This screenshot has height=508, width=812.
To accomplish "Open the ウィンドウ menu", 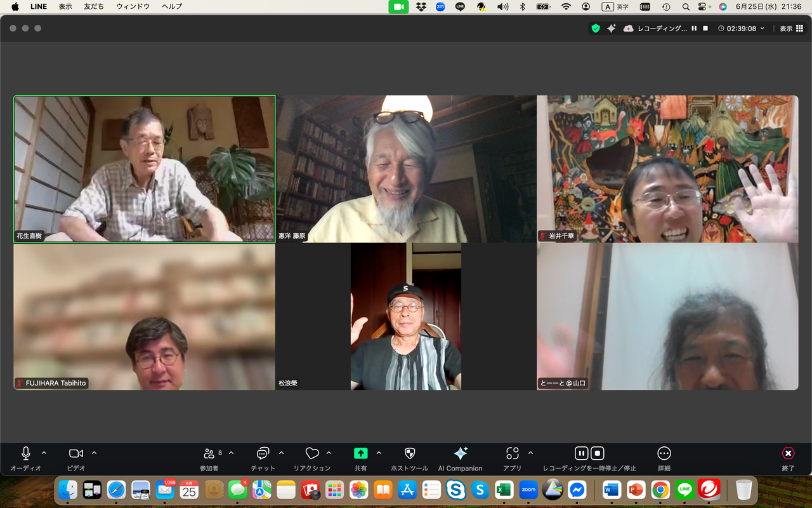I will [x=133, y=6].
